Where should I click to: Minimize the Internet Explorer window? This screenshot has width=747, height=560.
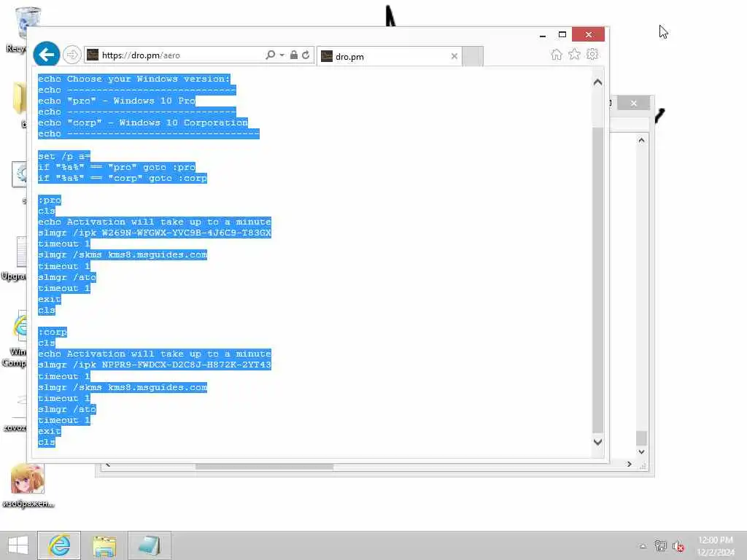[543, 35]
